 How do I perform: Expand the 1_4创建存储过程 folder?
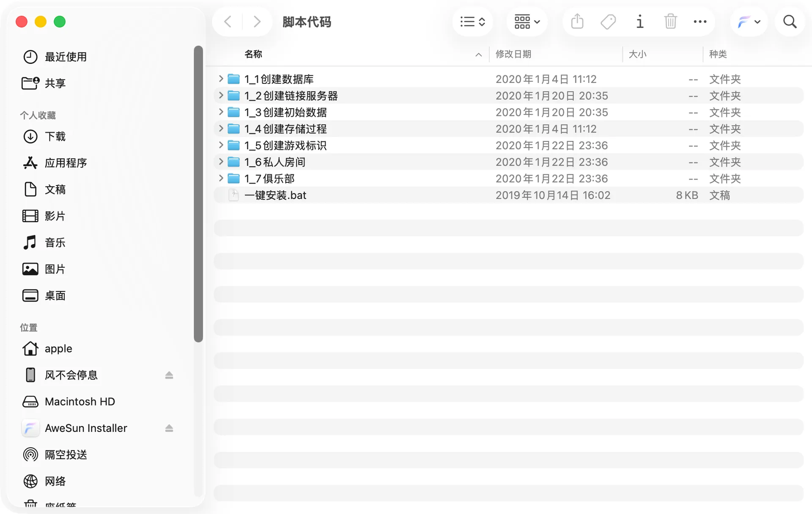[220, 128]
